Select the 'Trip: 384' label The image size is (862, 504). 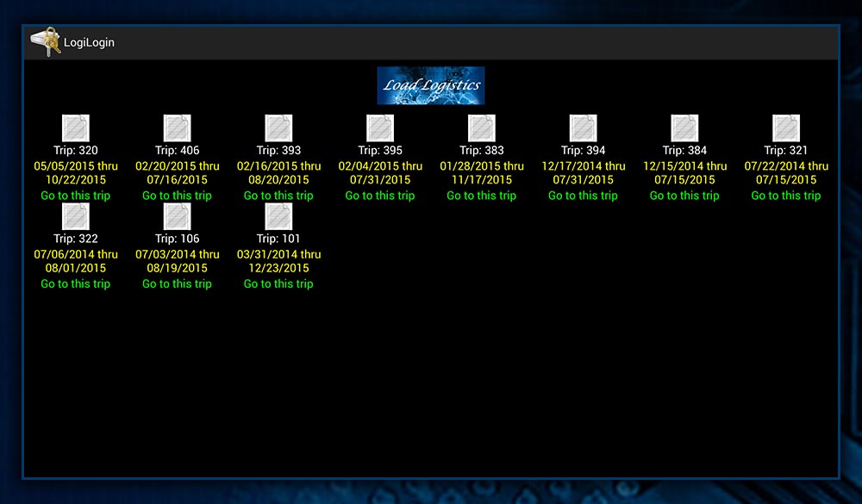click(x=685, y=151)
